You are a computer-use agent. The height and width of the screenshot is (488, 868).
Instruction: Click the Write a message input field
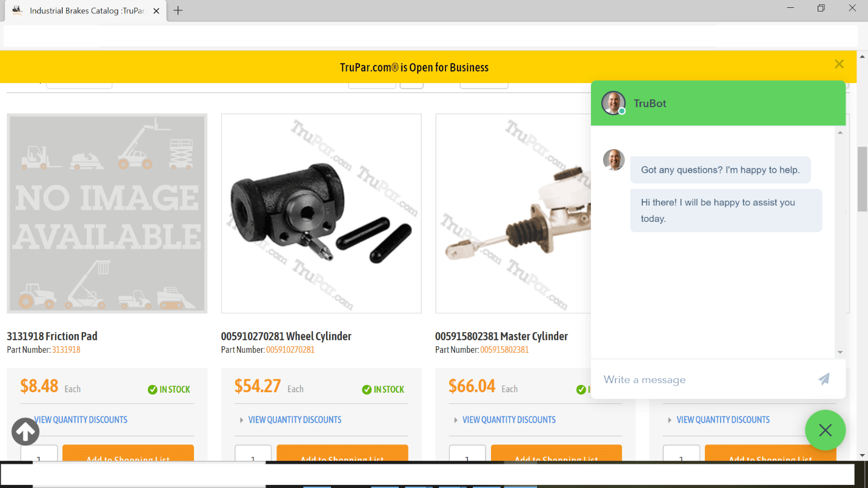[x=706, y=379]
